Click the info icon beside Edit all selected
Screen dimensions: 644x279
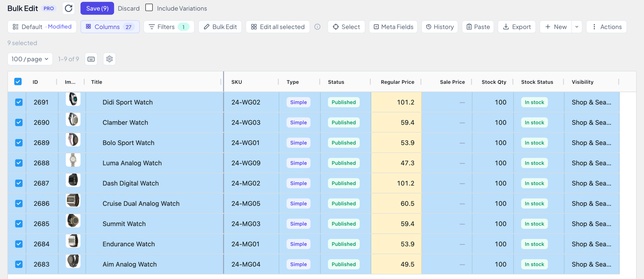pyautogui.click(x=317, y=27)
